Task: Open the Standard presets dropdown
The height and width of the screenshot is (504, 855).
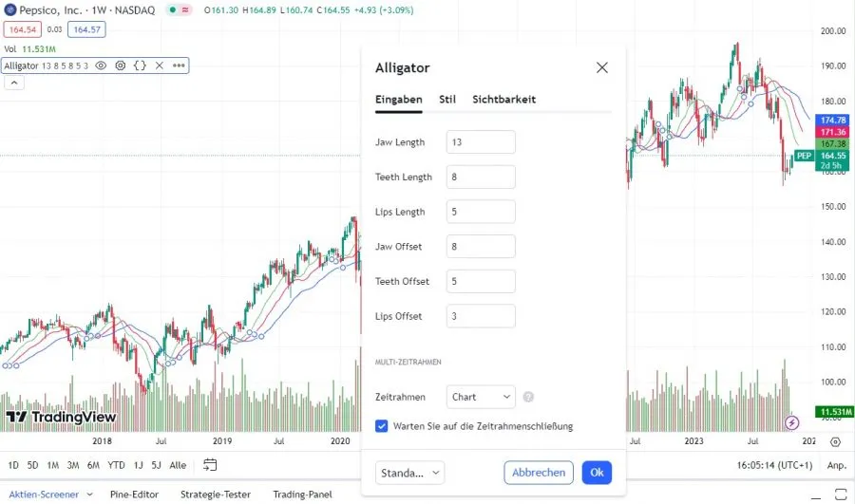Action: 410,473
